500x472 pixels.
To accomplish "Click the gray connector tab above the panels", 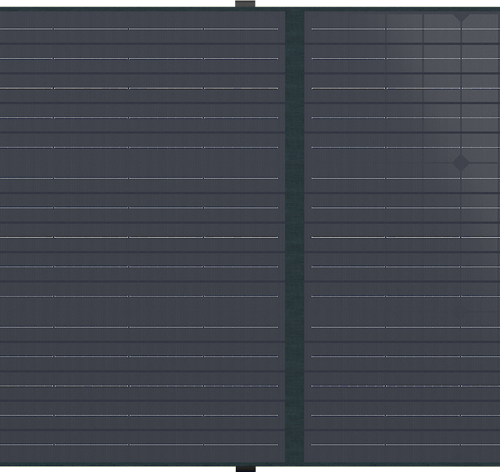I will [x=245, y=4].
